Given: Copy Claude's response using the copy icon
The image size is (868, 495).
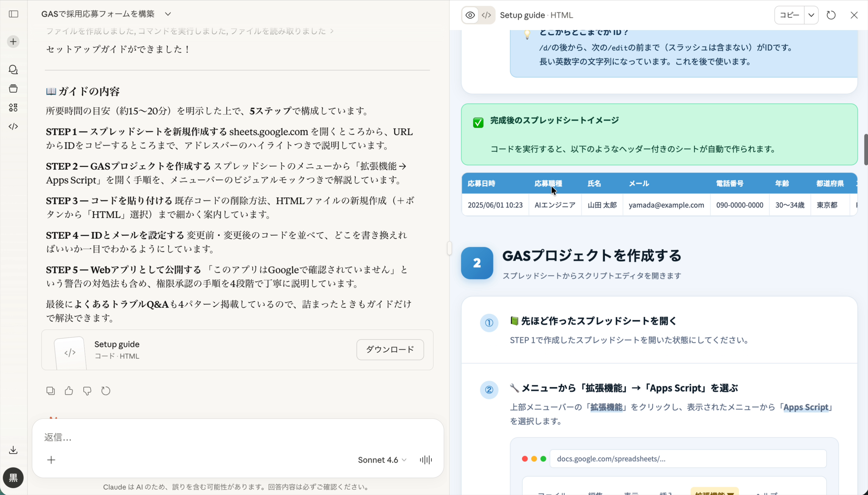Looking at the screenshot, I should point(50,391).
